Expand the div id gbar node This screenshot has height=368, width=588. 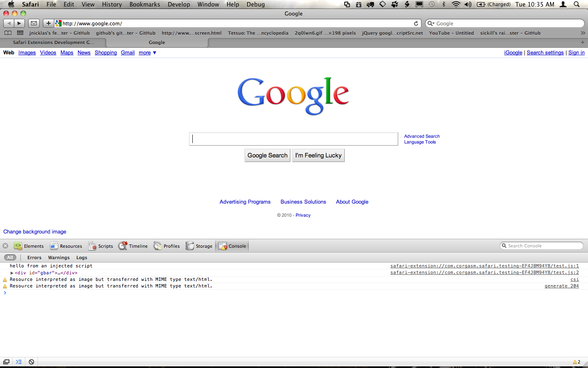12,273
